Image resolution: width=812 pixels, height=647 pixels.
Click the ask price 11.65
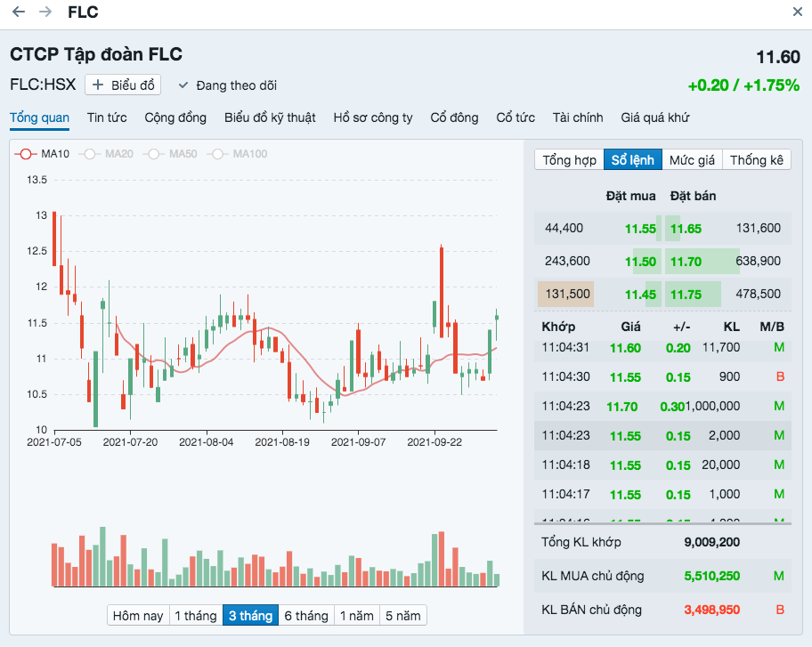pos(686,229)
